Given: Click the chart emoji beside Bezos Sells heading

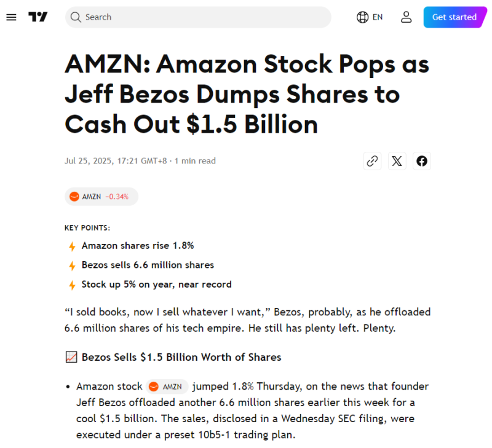Looking at the screenshot, I should pyautogui.click(x=71, y=357).
